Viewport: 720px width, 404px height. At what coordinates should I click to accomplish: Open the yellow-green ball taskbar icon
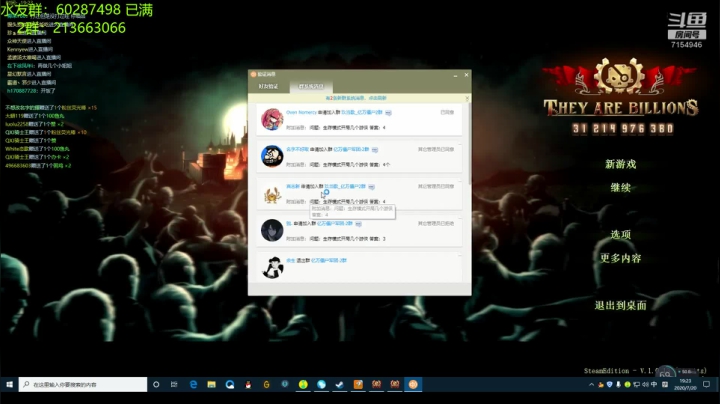tap(303, 384)
